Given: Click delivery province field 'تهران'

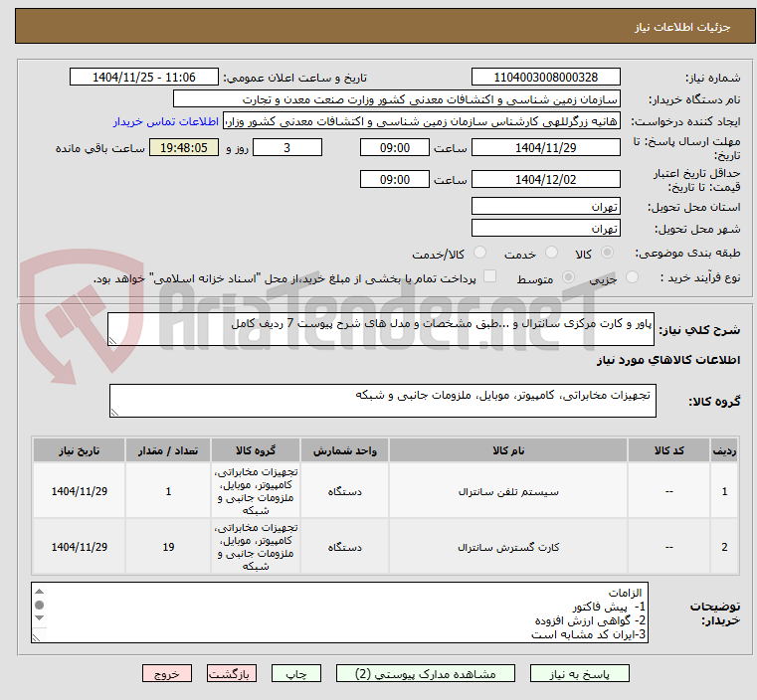Looking at the screenshot, I should point(545,207).
